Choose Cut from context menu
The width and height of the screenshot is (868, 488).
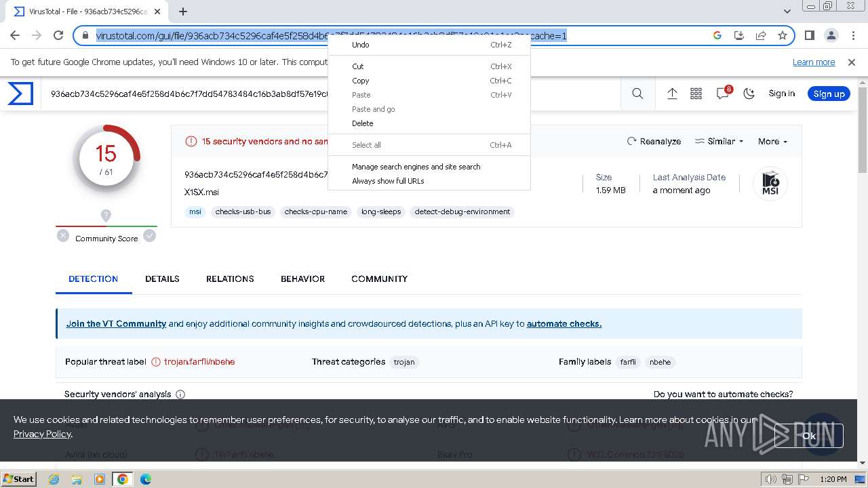coord(429,66)
